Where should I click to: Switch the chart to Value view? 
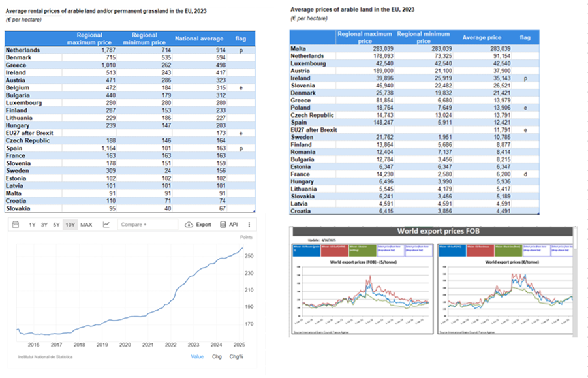(197, 356)
